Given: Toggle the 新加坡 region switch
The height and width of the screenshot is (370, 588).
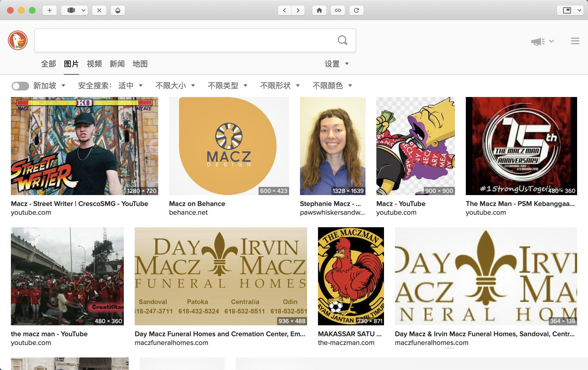Looking at the screenshot, I should point(20,86).
